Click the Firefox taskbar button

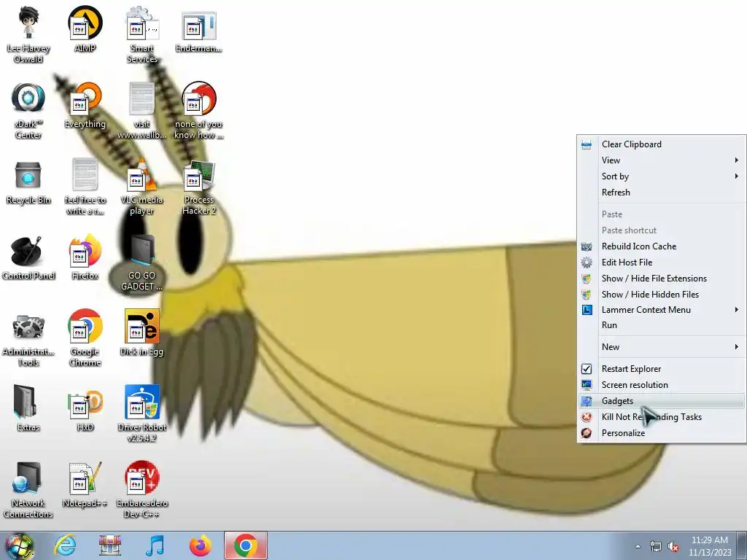(201, 545)
